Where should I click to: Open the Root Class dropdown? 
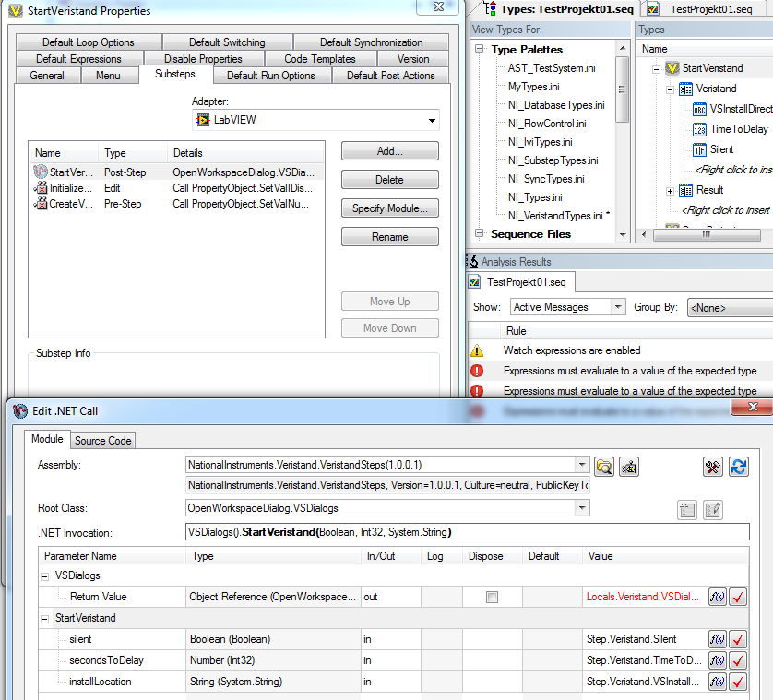(582, 508)
